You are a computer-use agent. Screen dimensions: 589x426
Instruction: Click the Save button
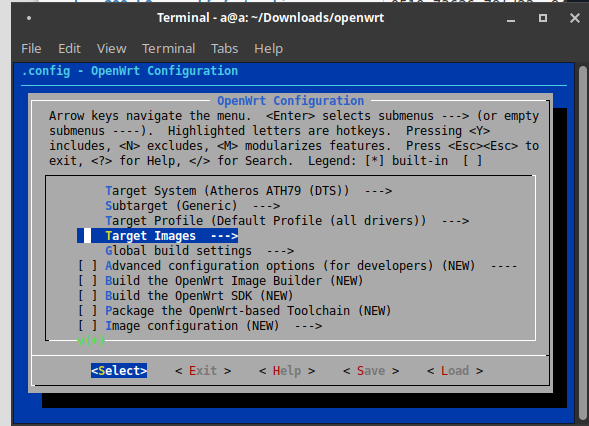coord(371,371)
